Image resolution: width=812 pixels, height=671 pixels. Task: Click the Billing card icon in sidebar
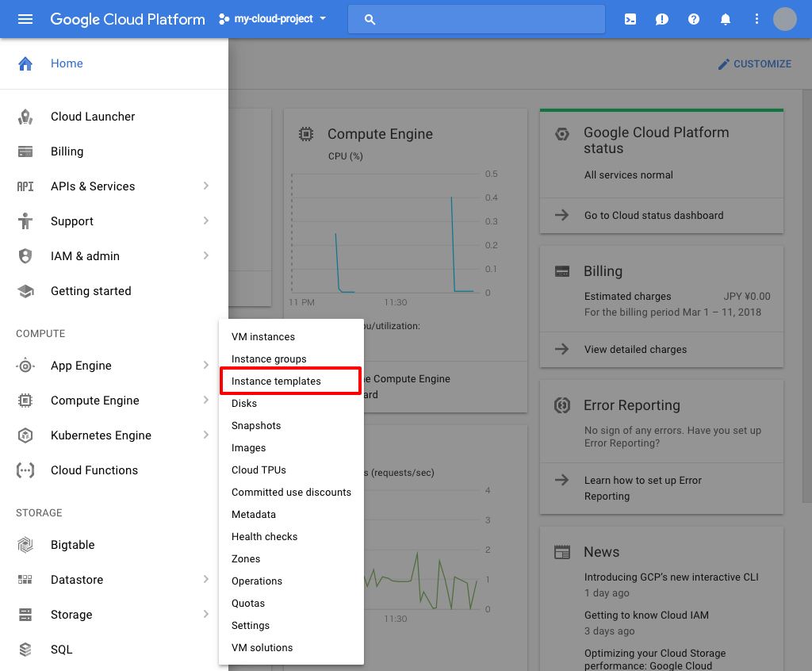coord(25,151)
